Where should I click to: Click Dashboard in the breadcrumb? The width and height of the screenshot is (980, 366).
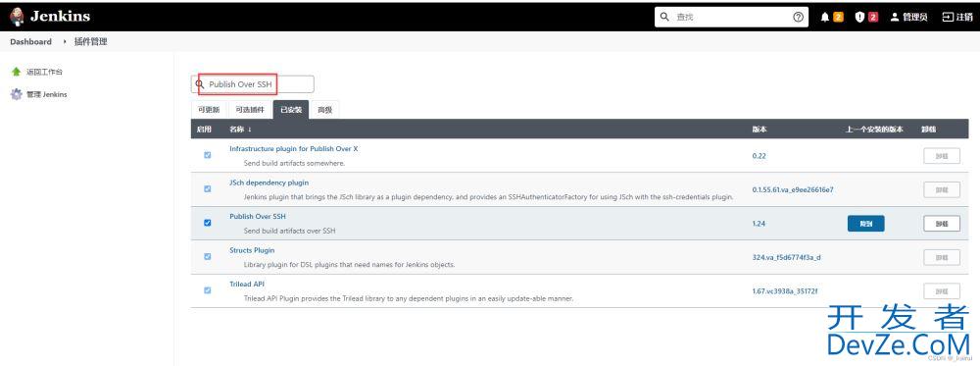point(30,42)
